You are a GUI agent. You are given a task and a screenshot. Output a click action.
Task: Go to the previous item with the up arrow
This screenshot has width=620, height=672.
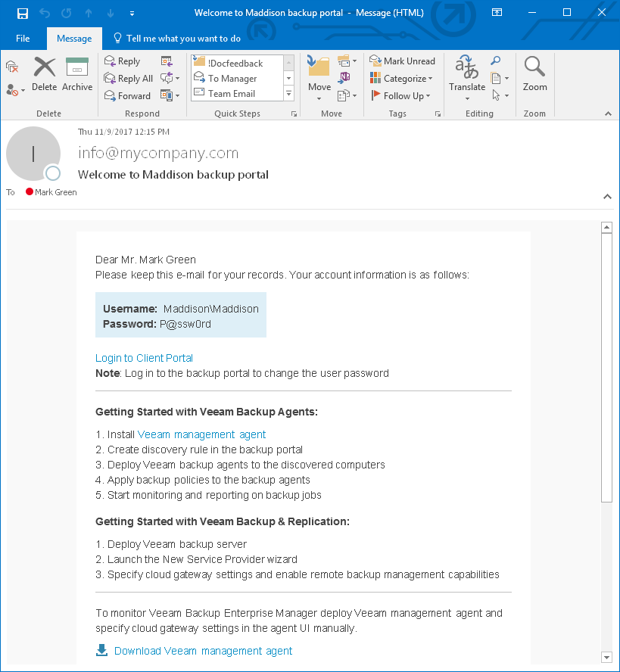pyautogui.click(x=89, y=14)
